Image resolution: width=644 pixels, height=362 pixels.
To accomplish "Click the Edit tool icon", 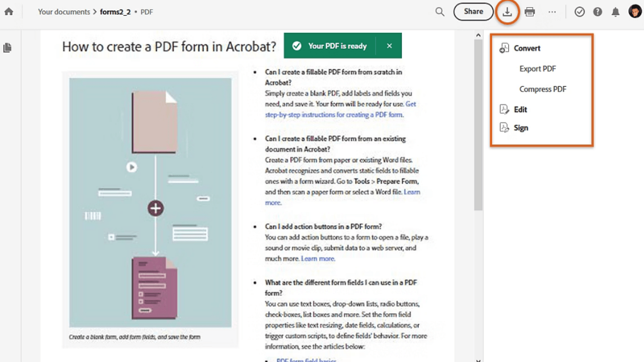I will [x=504, y=109].
